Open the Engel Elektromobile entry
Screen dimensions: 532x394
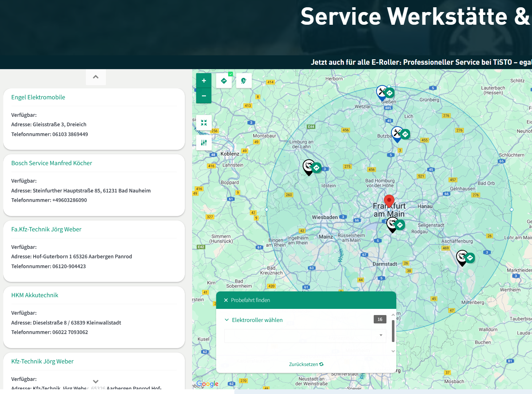[x=38, y=97]
